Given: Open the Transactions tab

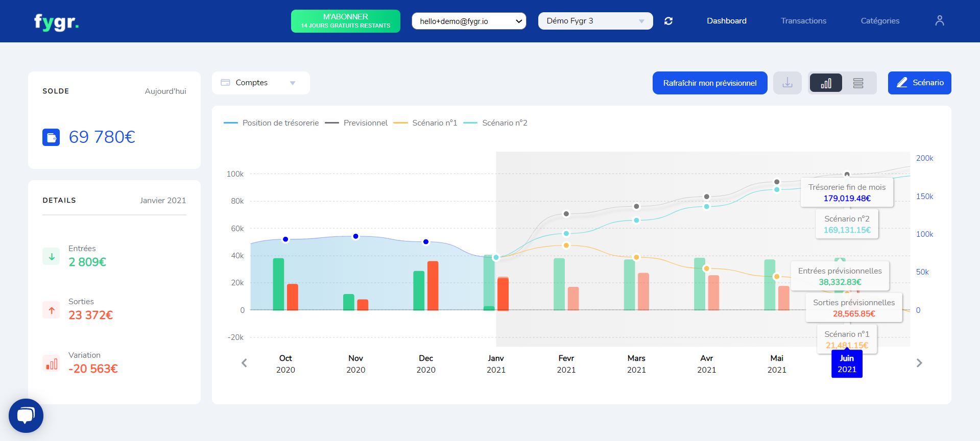Looking at the screenshot, I should (x=803, y=21).
